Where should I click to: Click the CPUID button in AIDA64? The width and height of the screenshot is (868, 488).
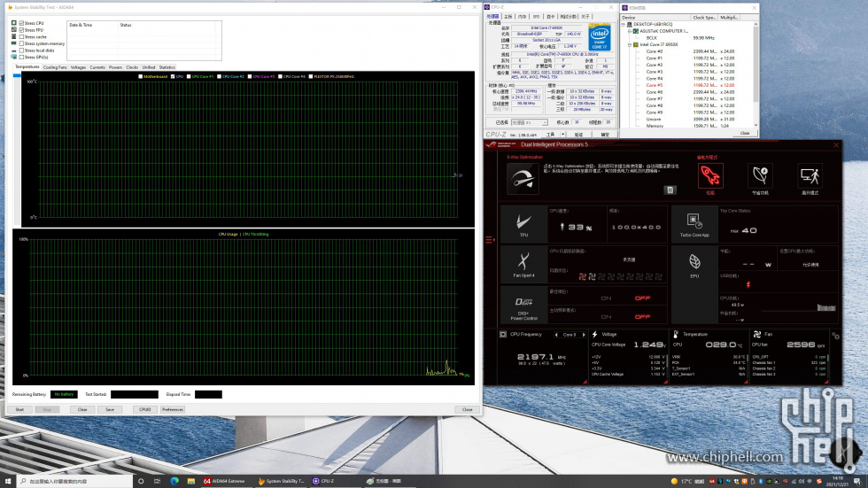145,409
